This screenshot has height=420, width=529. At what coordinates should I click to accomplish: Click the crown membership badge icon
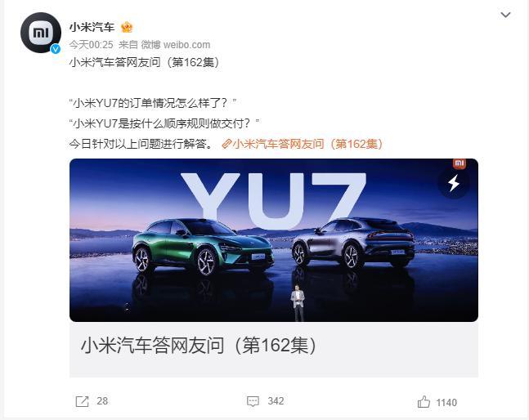pos(127,27)
